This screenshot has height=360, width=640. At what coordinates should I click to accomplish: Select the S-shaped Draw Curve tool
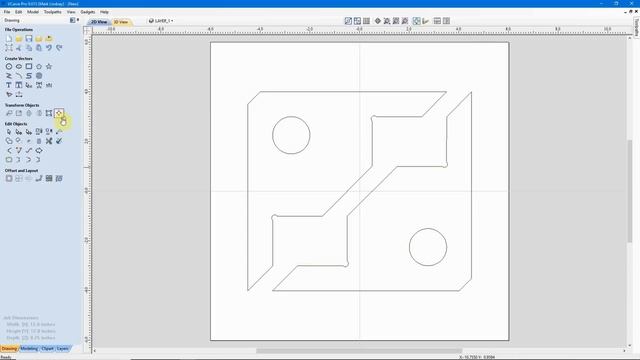point(29,76)
